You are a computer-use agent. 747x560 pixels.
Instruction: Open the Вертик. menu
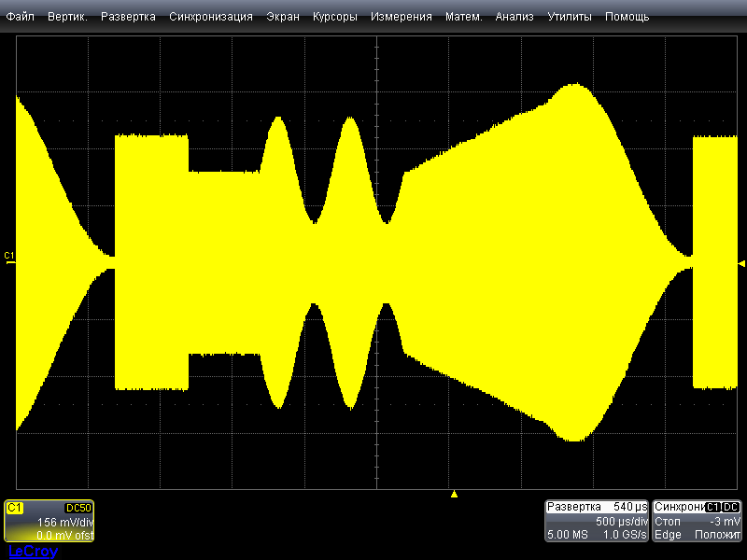67,17
